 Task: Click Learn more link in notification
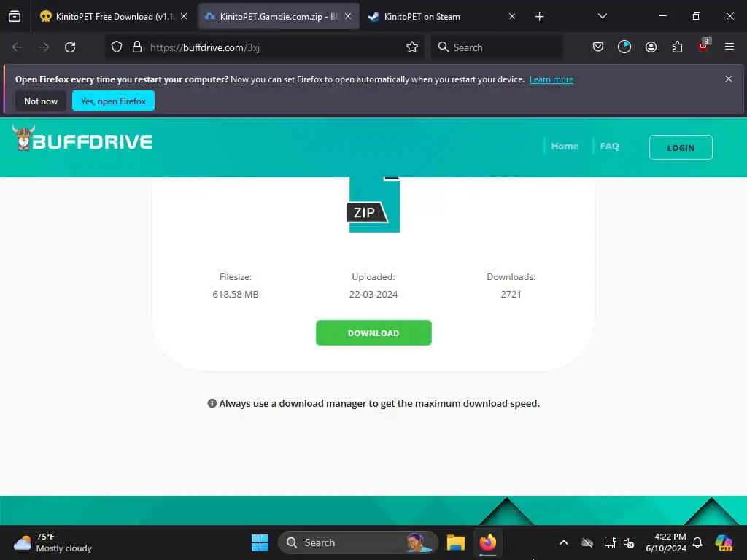[x=551, y=79]
